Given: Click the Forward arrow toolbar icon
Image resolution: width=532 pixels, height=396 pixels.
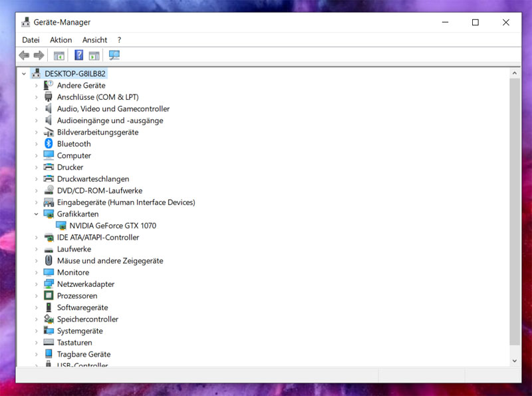Looking at the screenshot, I should coord(39,55).
